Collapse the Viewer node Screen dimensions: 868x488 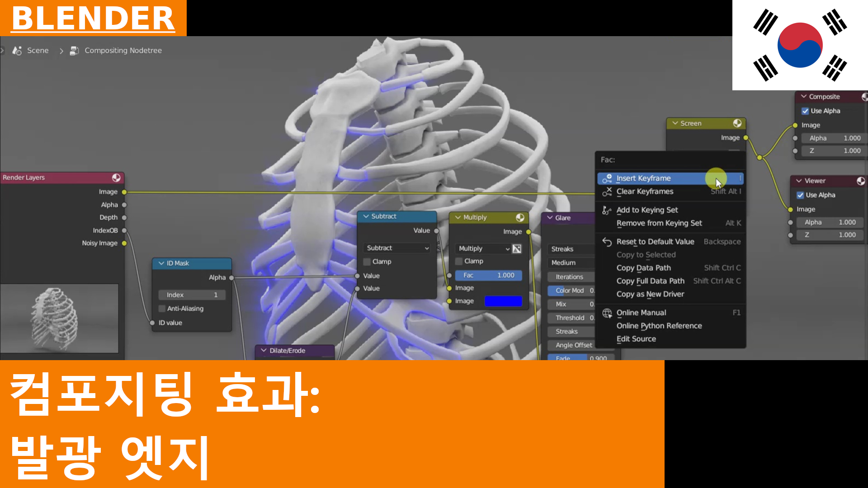(x=799, y=181)
